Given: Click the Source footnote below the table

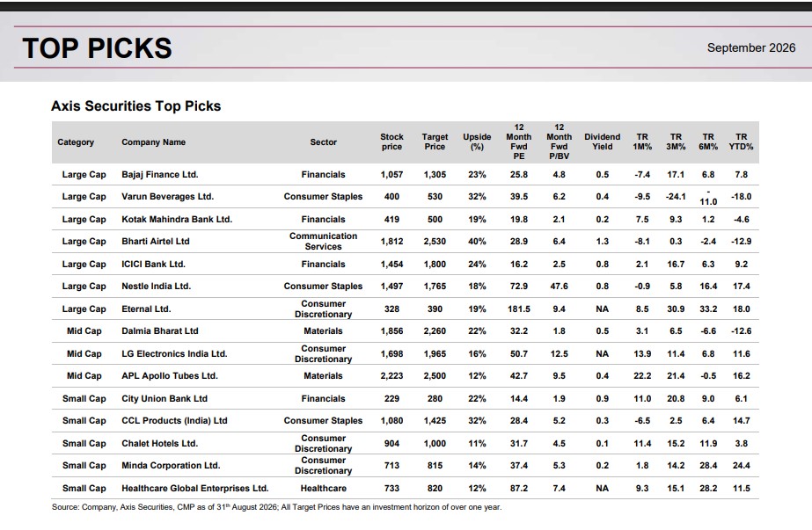Looking at the screenshot, I should [x=276, y=507].
